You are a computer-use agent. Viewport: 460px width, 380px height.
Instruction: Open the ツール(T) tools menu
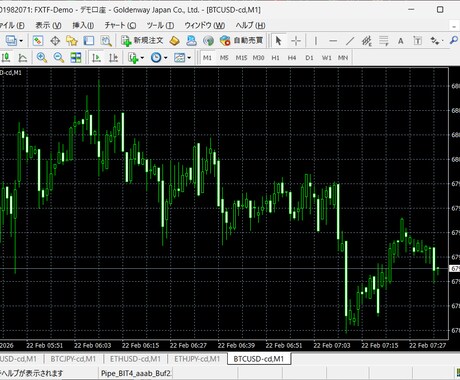coord(160,25)
